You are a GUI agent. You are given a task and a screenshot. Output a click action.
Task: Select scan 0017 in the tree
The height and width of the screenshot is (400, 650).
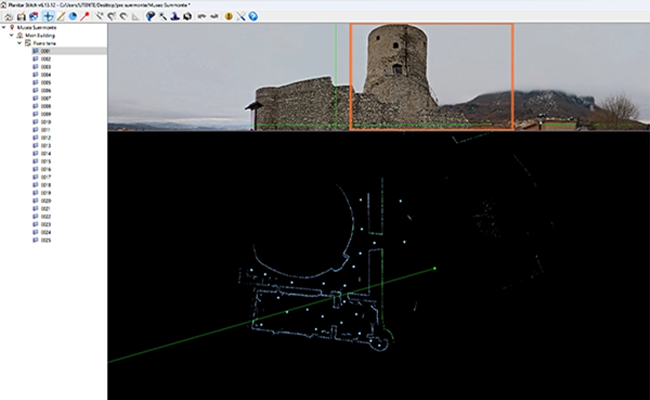pos(46,177)
